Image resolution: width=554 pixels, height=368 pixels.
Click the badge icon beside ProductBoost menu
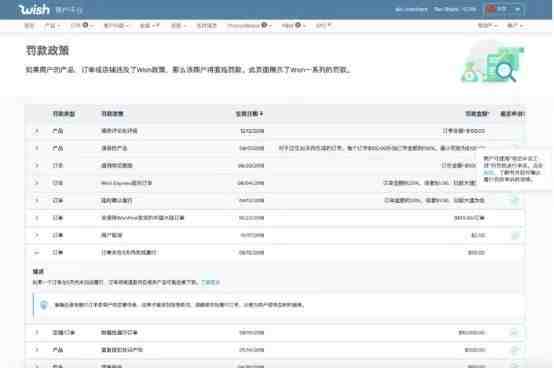(264, 25)
